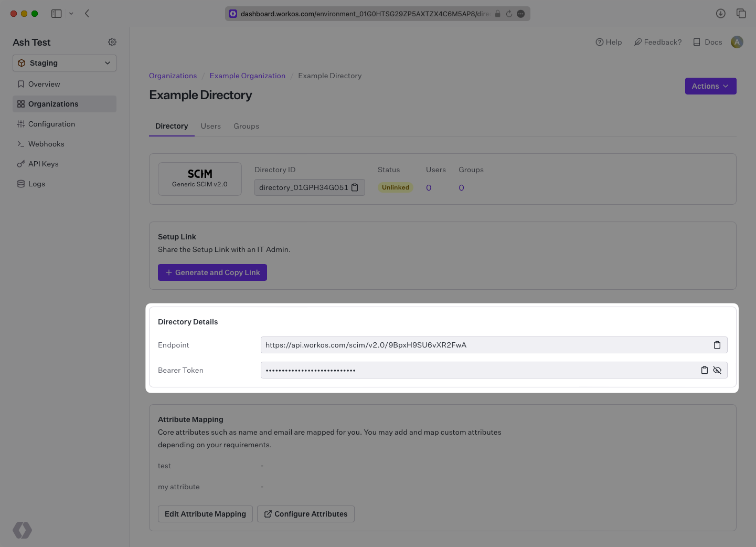Screen dimensions: 756x547
Task: Open the Staging environment switcher
Action: (64, 62)
